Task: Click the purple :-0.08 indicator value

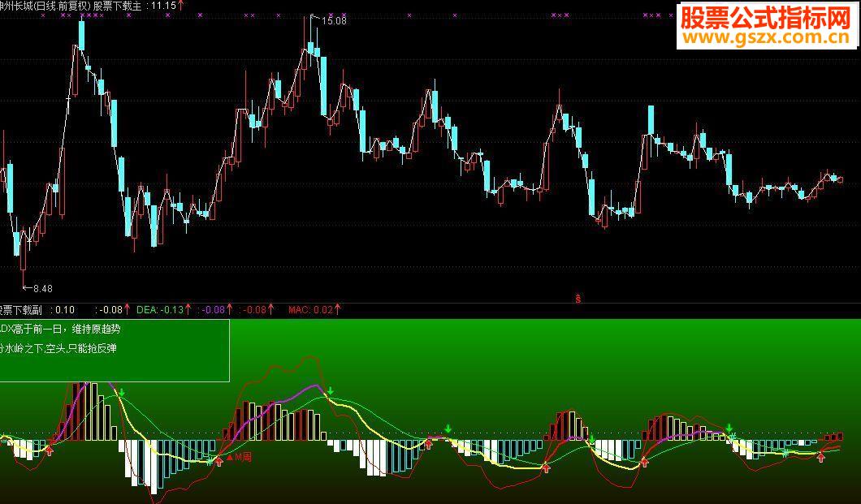Action: (x=211, y=310)
